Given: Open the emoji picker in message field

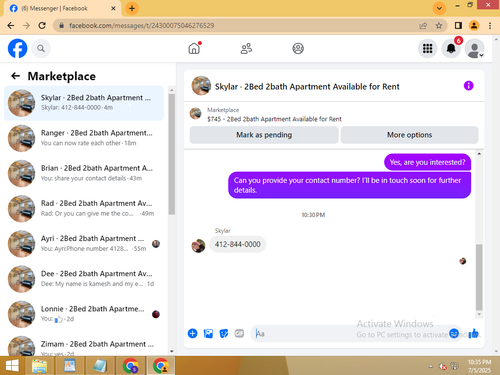Looking at the screenshot, I should click(x=454, y=333).
